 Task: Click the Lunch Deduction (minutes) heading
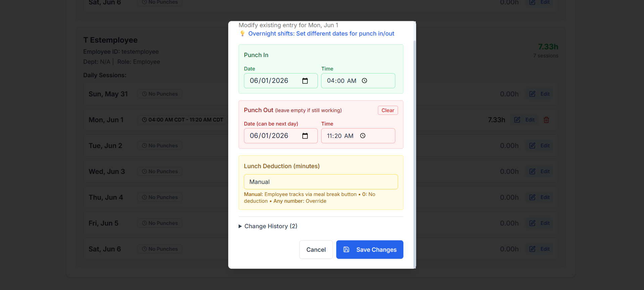(x=282, y=166)
